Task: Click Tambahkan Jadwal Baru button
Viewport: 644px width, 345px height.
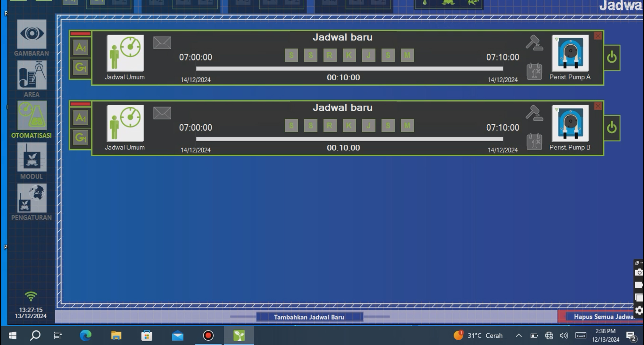Action: (309, 317)
